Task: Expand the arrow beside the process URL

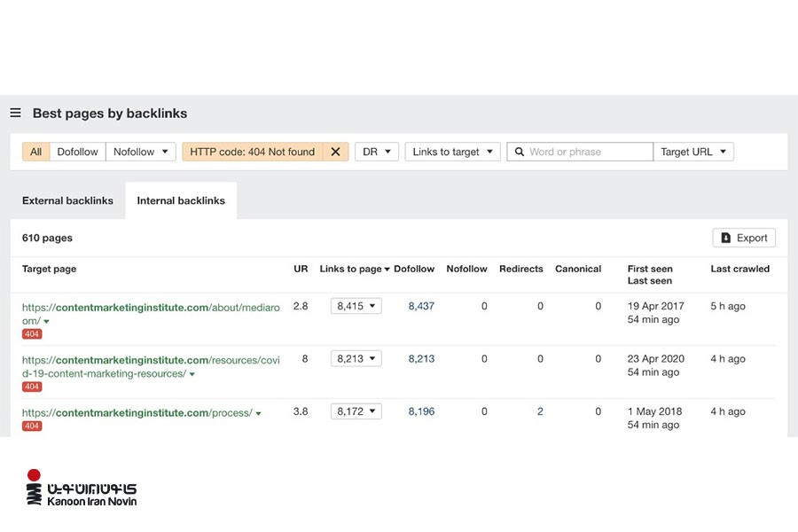Action: click(258, 414)
